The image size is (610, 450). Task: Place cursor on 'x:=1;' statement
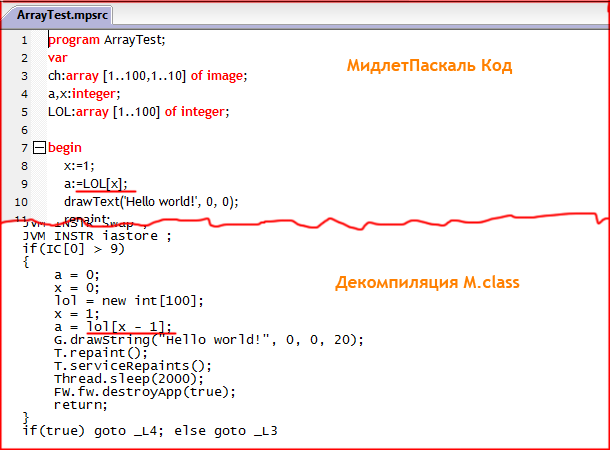79,166
